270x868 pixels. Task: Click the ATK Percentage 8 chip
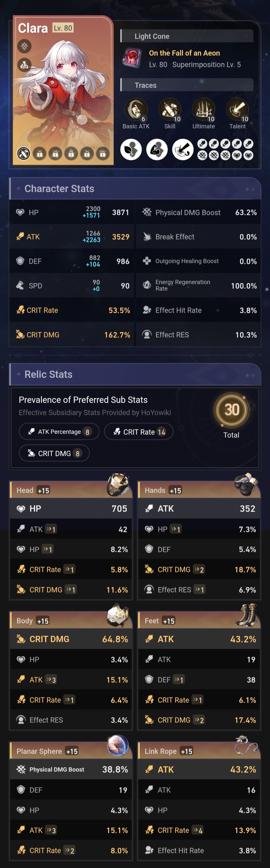point(59,432)
